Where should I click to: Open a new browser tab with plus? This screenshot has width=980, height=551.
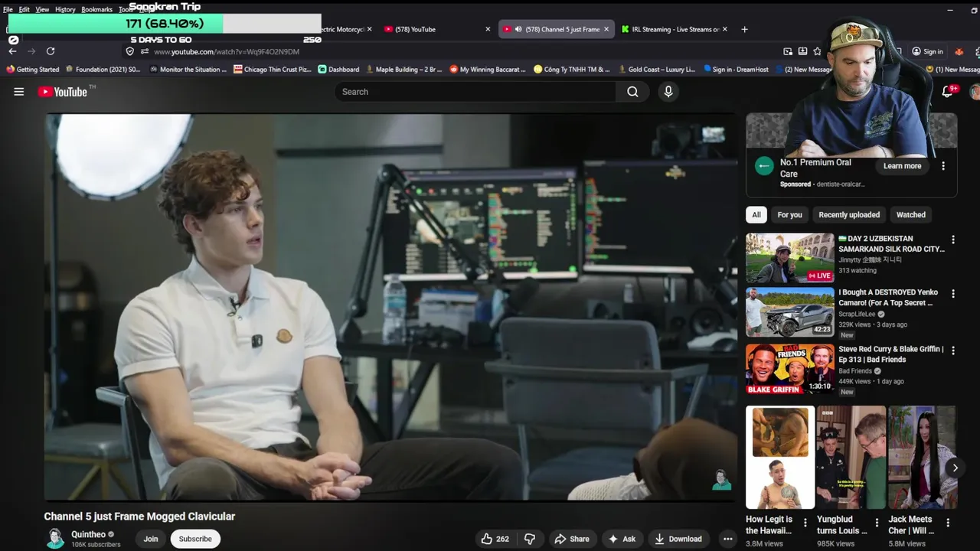pyautogui.click(x=745, y=29)
